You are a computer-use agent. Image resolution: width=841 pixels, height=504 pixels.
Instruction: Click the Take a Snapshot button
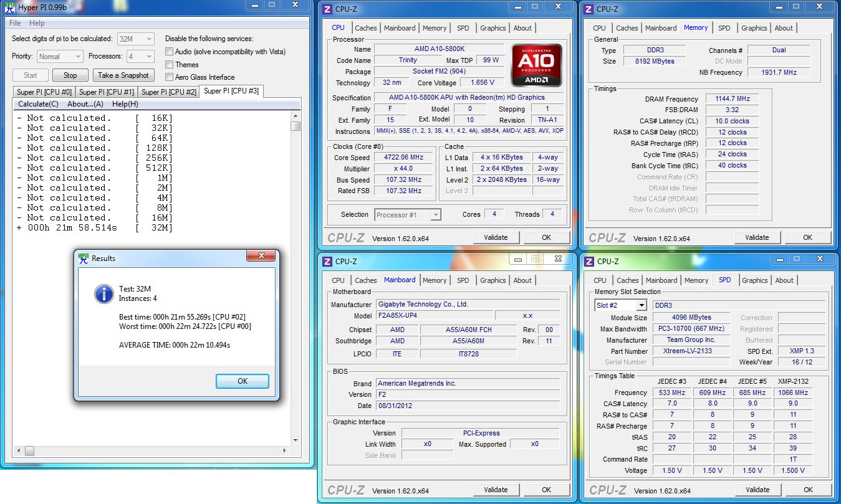123,75
